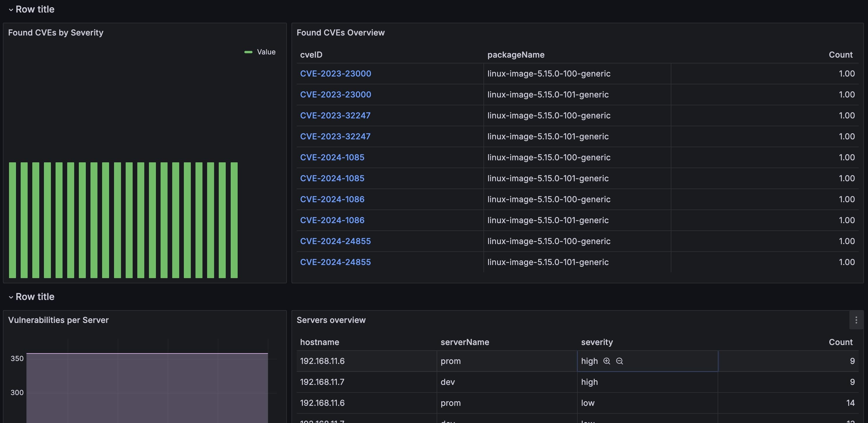Click the purple area in Vulnerabilities chart

pos(147,388)
